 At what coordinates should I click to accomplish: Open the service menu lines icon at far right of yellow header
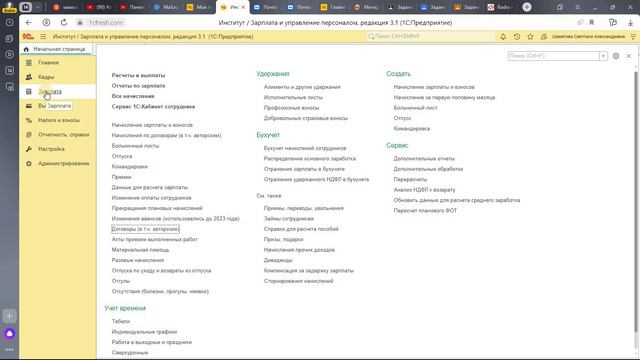coord(633,36)
